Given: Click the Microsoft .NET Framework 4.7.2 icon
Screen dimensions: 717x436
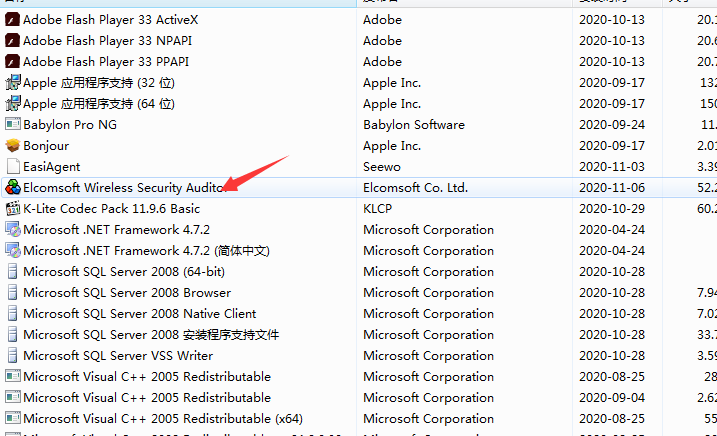Looking at the screenshot, I should [12, 229].
